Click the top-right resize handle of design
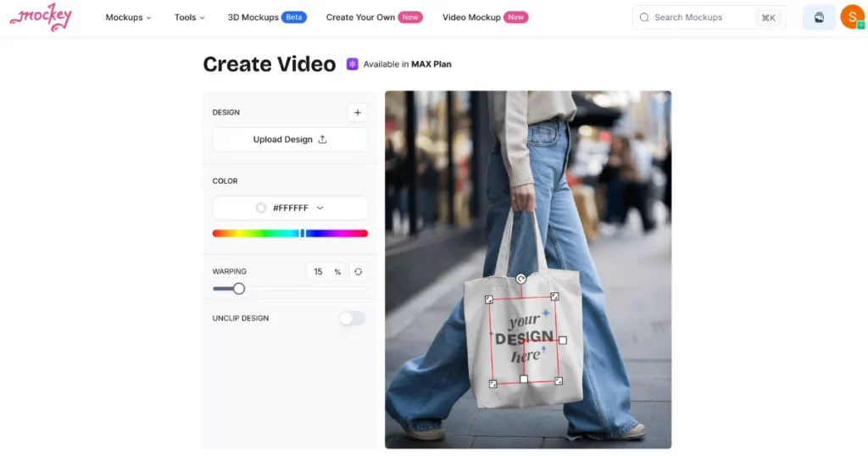The width and height of the screenshot is (868, 456). coord(554,297)
